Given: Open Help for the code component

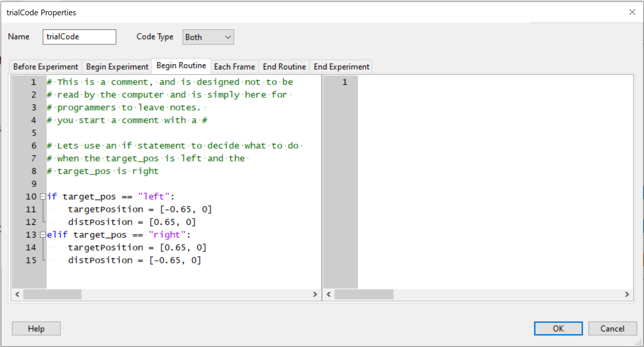Looking at the screenshot, I should click(36, 329).
